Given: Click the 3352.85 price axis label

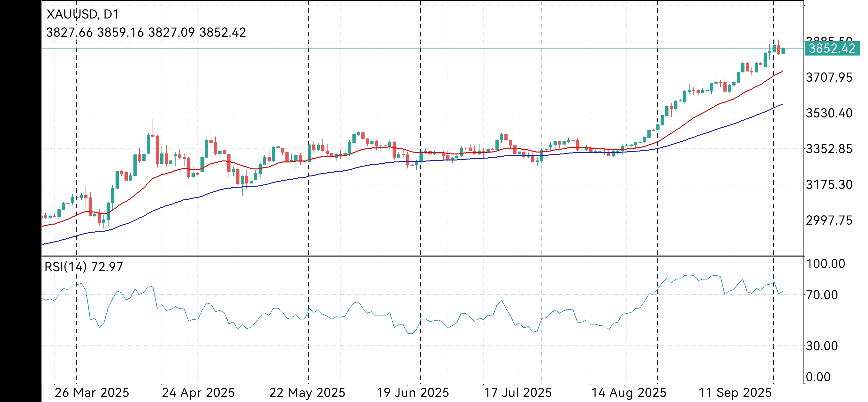Looking at the screenshot, I should 829,149.
